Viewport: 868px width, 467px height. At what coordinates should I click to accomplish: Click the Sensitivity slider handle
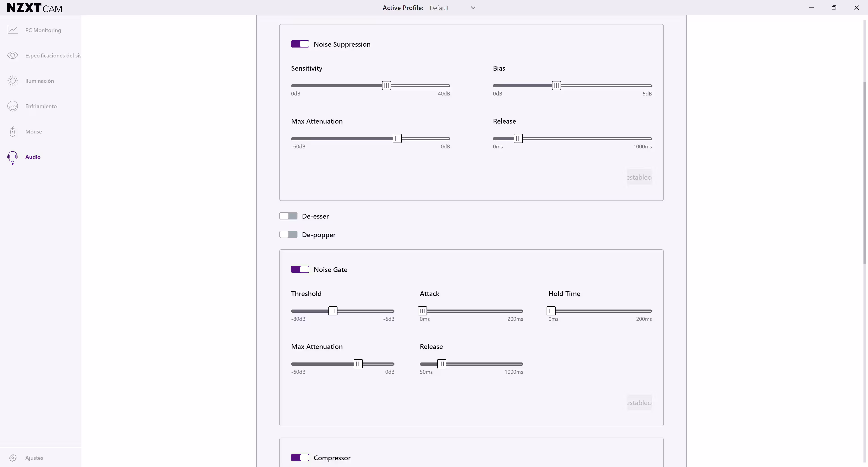click(x=387, y=86)
